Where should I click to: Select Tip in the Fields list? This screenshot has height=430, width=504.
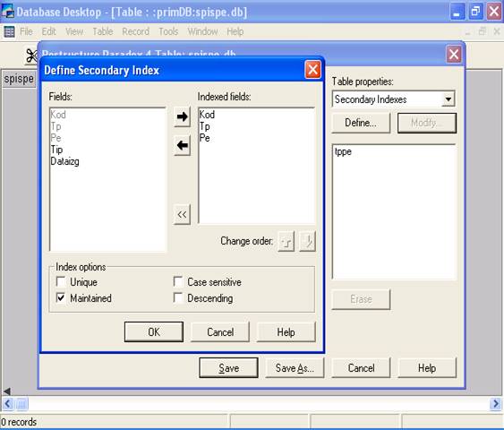tap(56, 150)
